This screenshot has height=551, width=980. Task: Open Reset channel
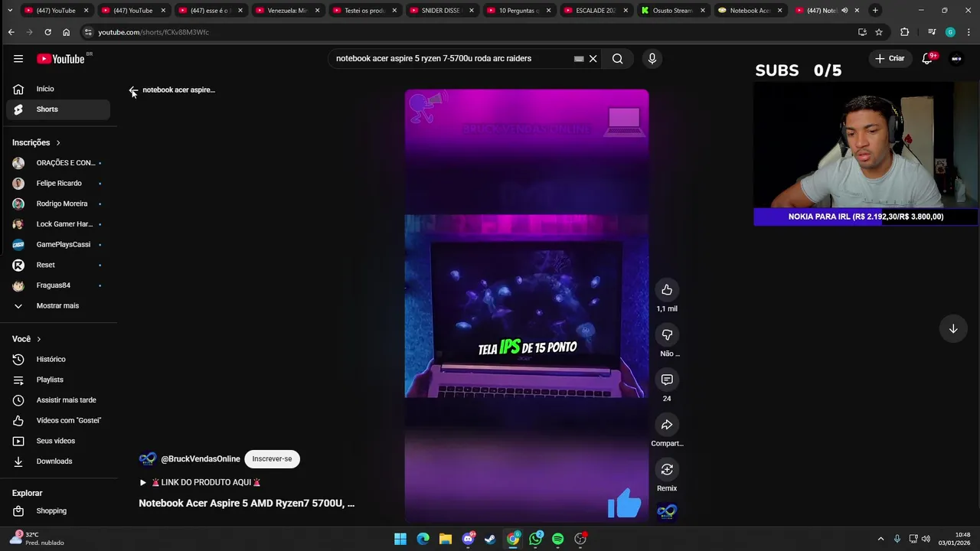tap(57, 265)
